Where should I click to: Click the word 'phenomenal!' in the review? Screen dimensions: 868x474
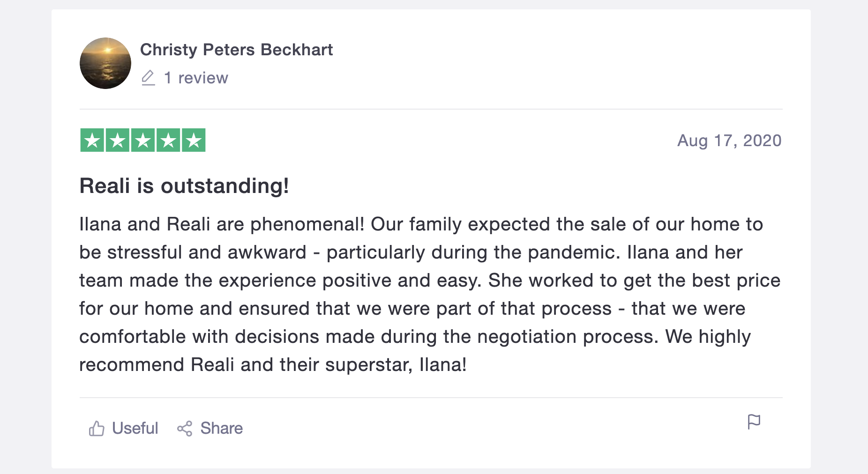(x=307, y=224)
